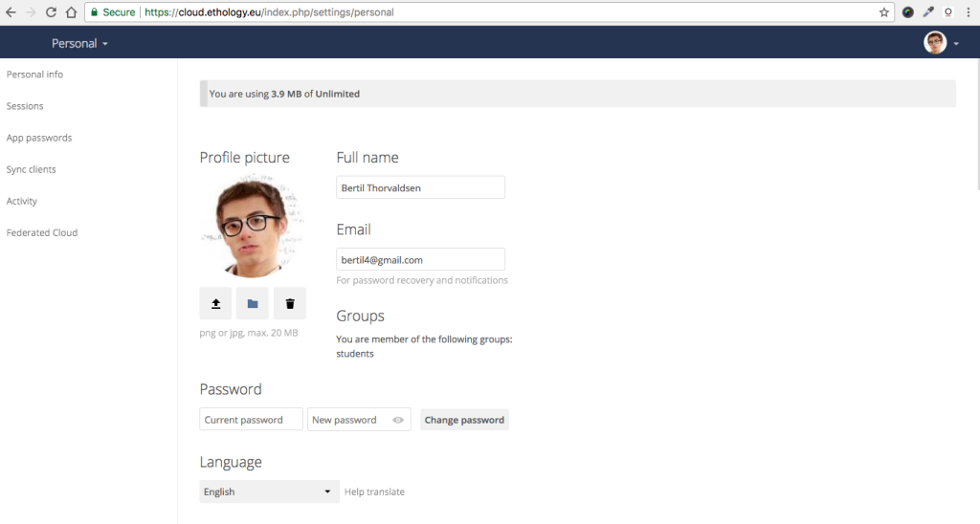This screenshot has height=524, width=980.
Task: Focus the Current password field
Action: pyautogui.click(x=252, y=420)
